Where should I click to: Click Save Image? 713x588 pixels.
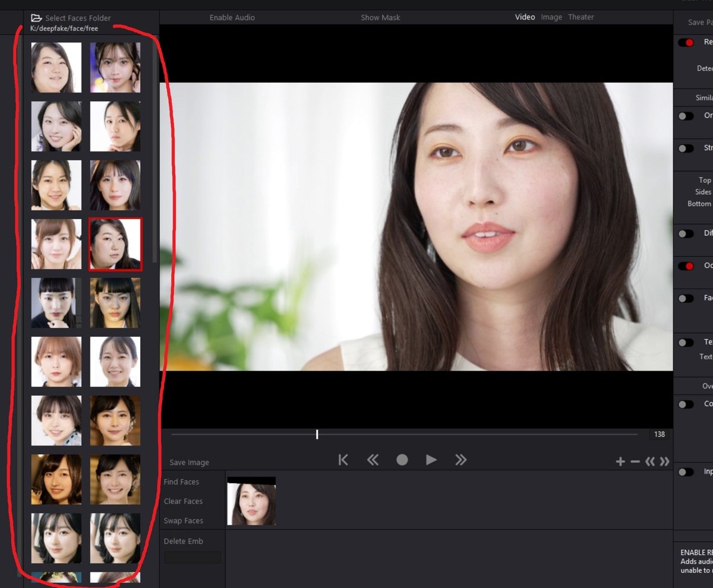coord(189,463)
